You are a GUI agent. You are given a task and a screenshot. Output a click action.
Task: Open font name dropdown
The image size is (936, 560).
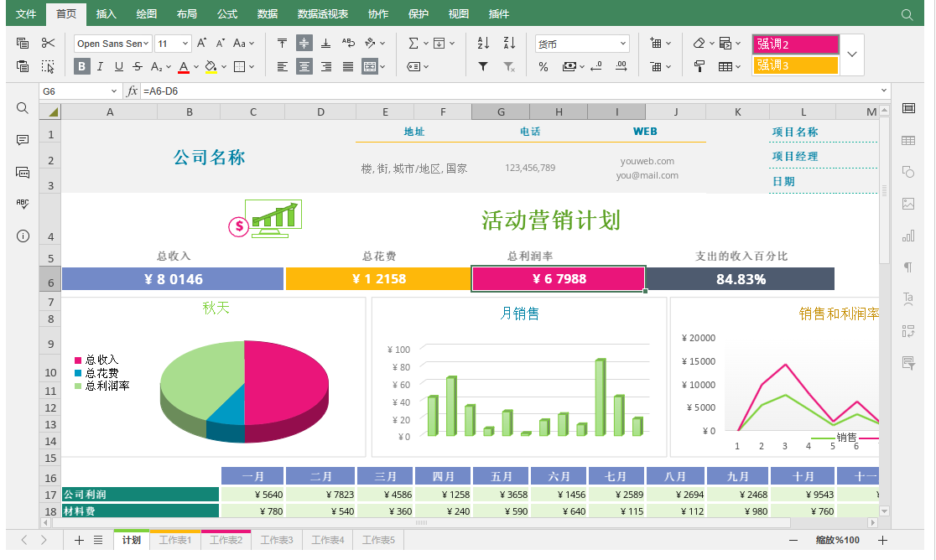click(147, 44)
